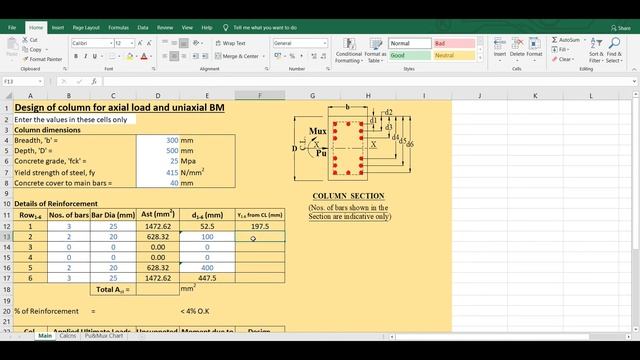Click the Borders icon
Image resolution: width=640 pixels, height=360 pixels.
112,56
